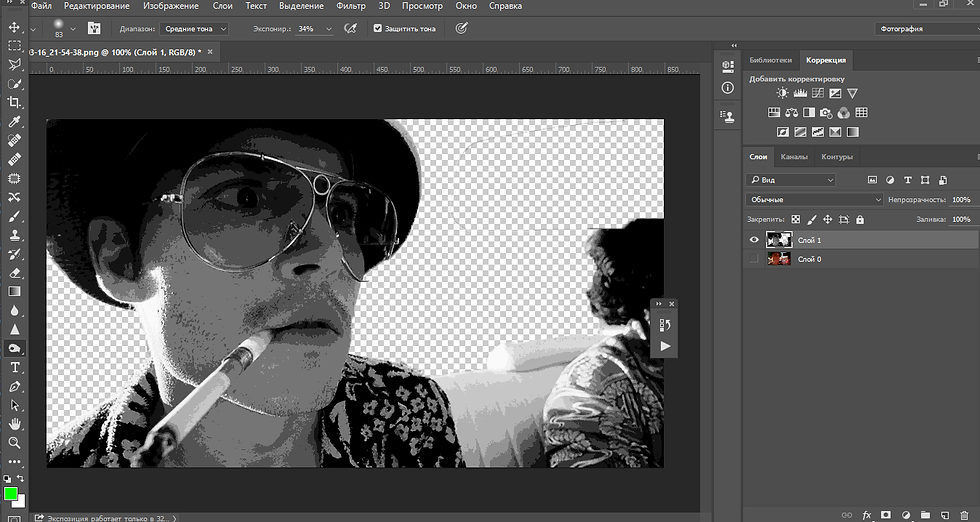
Task: Select the Type tool
Action: pyautogui.click(x=14, y=368)
